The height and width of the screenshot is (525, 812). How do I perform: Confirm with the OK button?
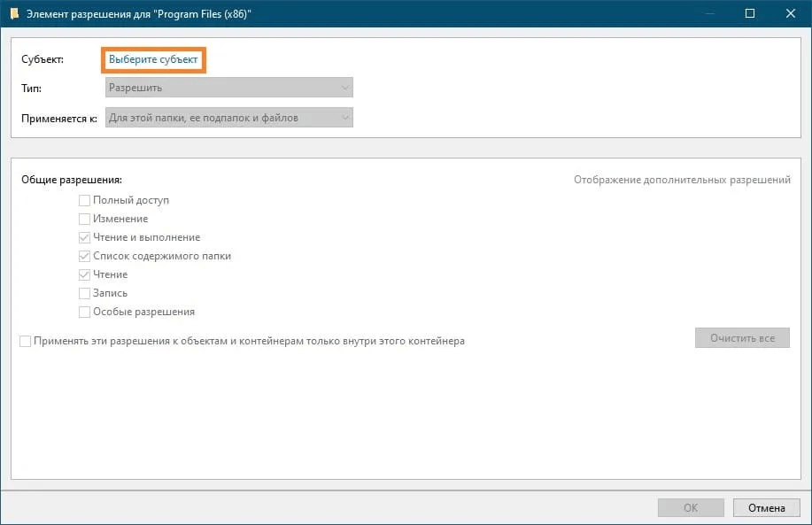(691, 508)
